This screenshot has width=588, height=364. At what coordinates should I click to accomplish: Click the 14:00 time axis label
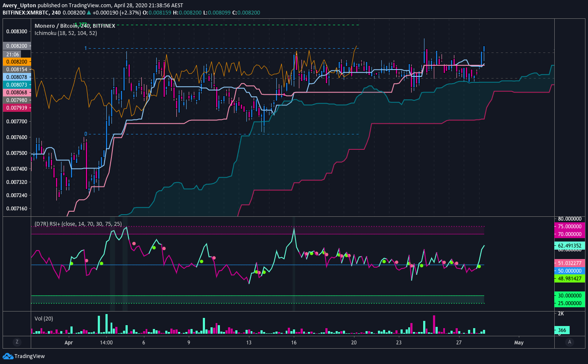click(x=106, y=342)
